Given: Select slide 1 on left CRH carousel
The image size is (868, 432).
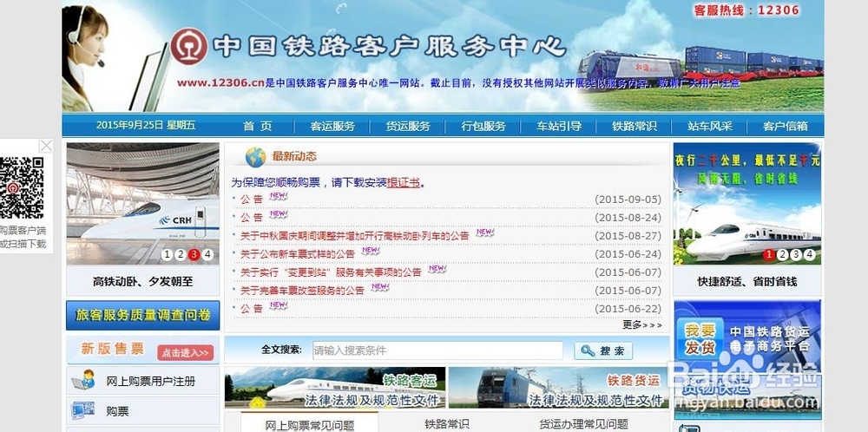Looking at the screenshot, I should [x=168, y=254].
